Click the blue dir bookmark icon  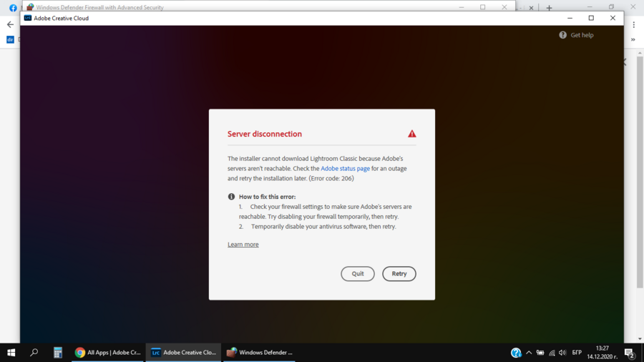click(10, 39)
